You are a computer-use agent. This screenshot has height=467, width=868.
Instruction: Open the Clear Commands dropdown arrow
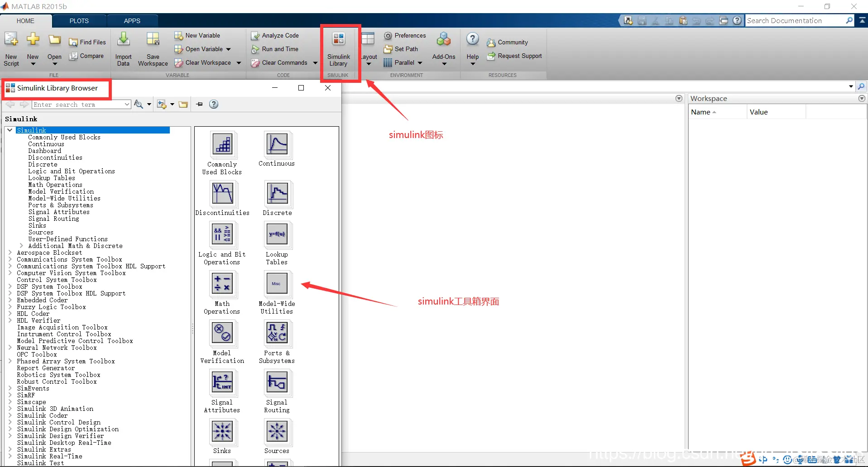315,62
